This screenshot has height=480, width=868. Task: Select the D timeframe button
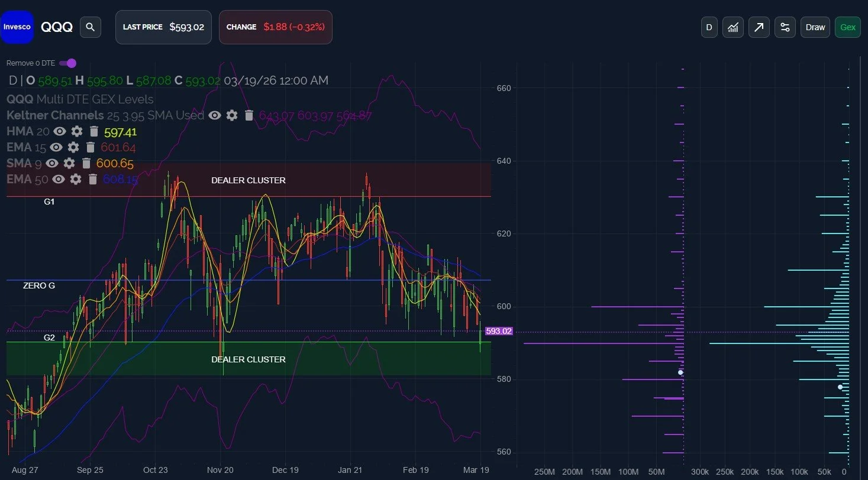pos(709,27)
